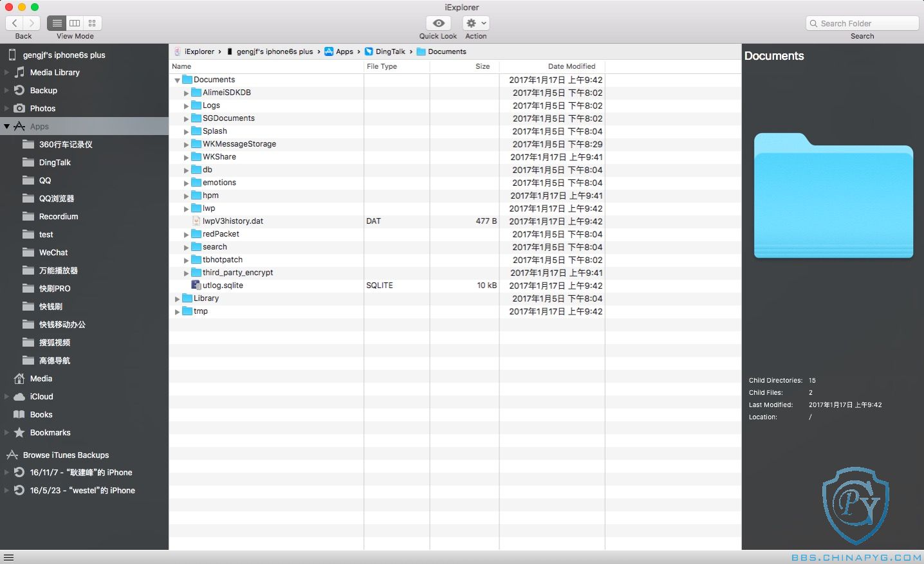Select the utlog.sqlite database file icon
The height and width of the screenshot is (564, 924).
click(x=196, y=286)
